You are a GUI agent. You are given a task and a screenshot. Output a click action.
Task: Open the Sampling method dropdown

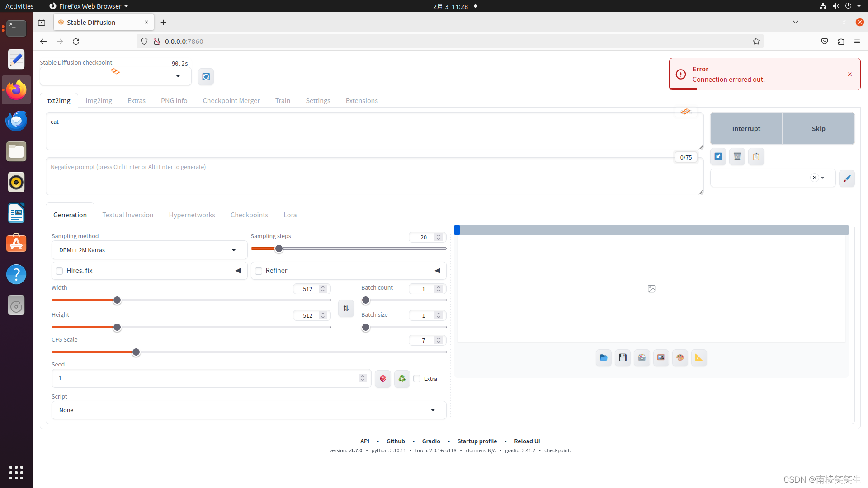click(x=149, y=250)
